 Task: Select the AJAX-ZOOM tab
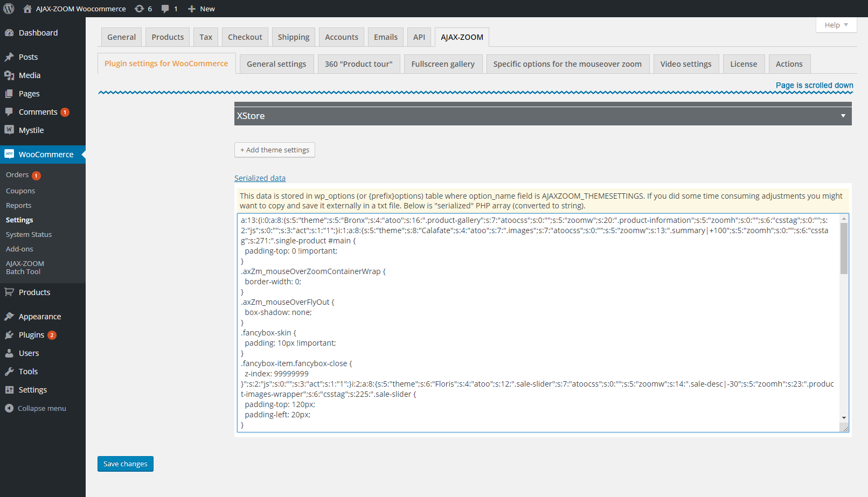[462, 37]
